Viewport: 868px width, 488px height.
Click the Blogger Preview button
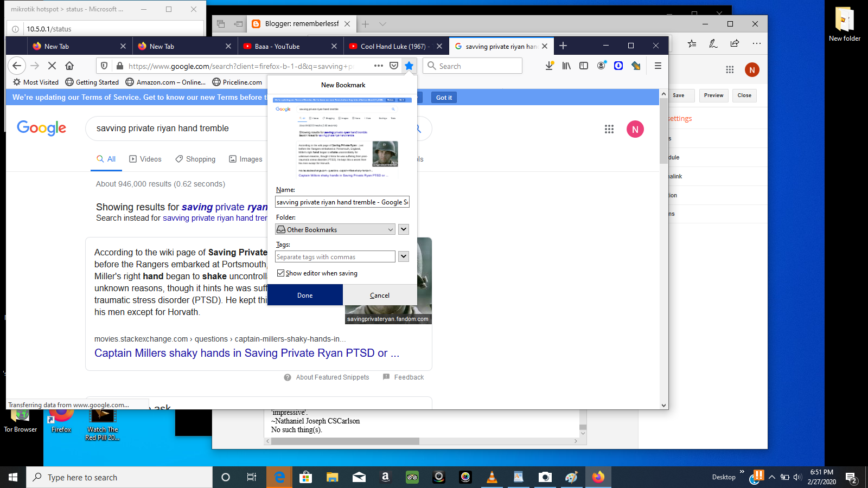coord(713,95)
